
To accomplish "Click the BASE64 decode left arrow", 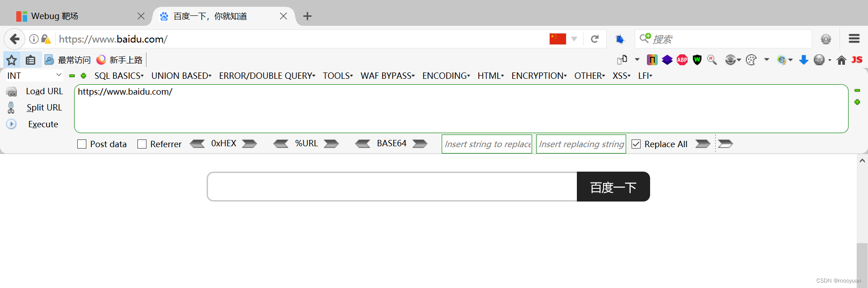I will pos(363,144).
